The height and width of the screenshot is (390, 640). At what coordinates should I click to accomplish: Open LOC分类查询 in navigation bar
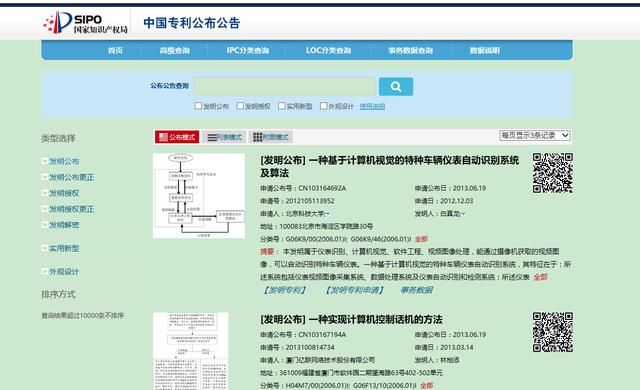[x=329, y=50]
